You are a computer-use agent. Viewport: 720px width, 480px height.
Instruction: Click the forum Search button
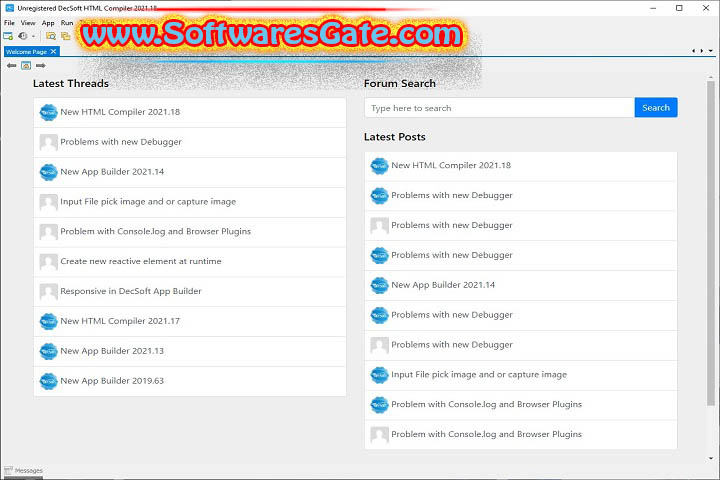click(656, 107)
